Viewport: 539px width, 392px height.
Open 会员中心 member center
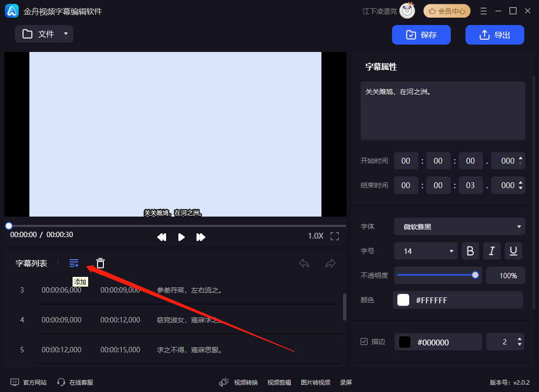(447, 11)
